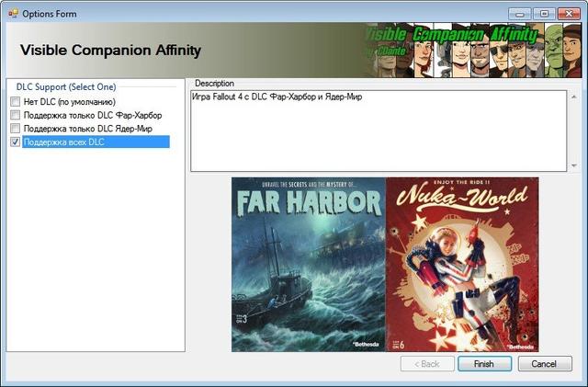Maximize the Options Form window
The height and width of the screenshot is (387, 588).
tap(544, 14)
